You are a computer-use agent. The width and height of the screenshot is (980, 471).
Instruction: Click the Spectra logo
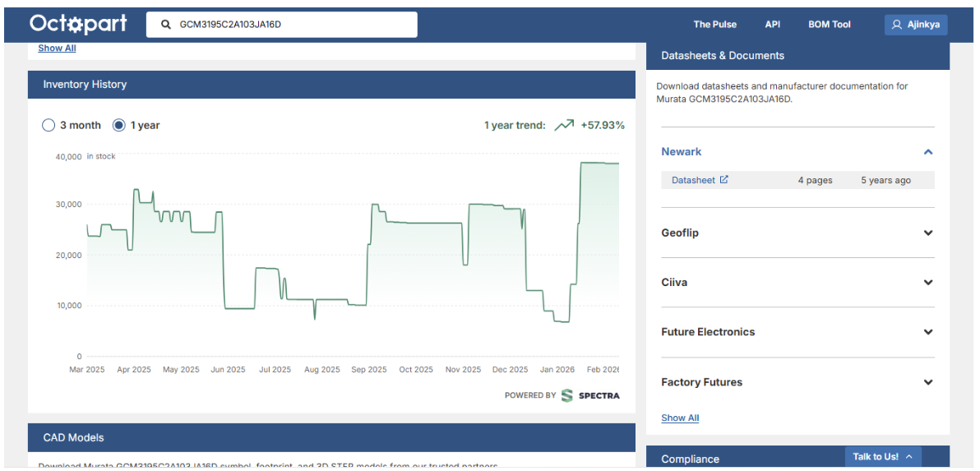point(590,395)
